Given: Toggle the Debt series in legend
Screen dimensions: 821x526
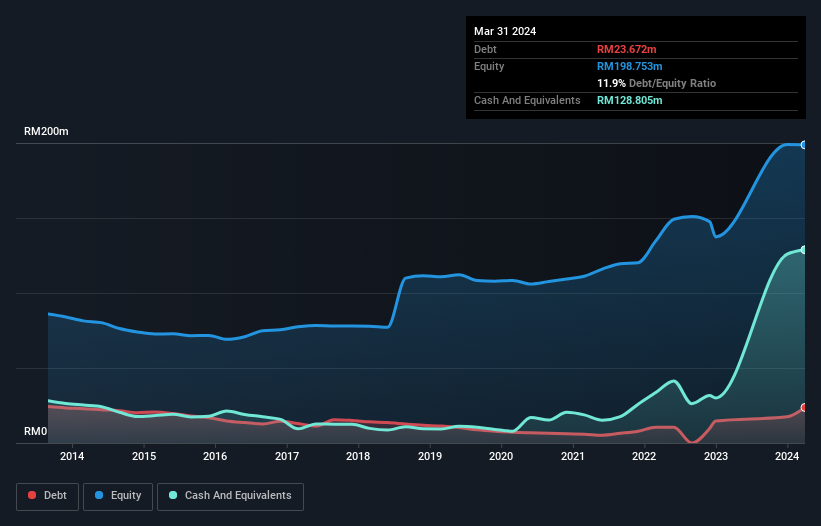Looking at the screenshot, I should [x=47, y=496].
